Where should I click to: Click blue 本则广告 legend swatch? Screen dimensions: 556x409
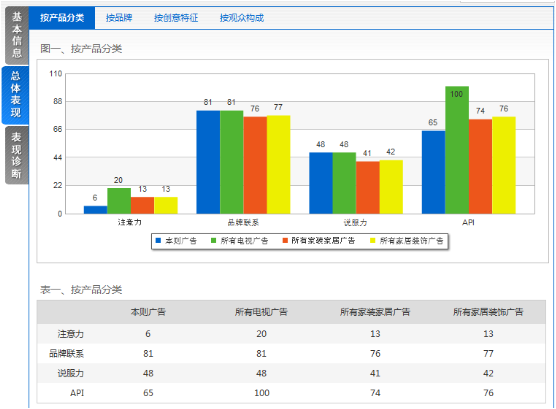158,241
